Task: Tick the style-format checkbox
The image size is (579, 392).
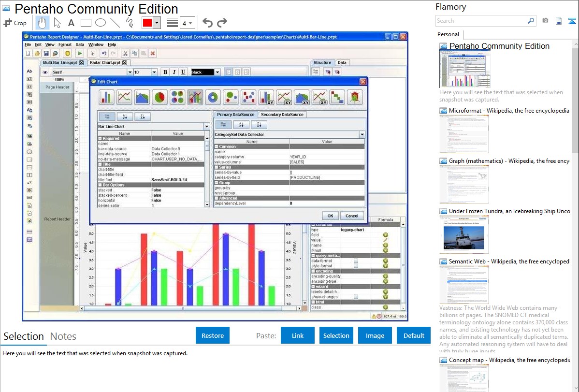Action: tap(356, 266)
